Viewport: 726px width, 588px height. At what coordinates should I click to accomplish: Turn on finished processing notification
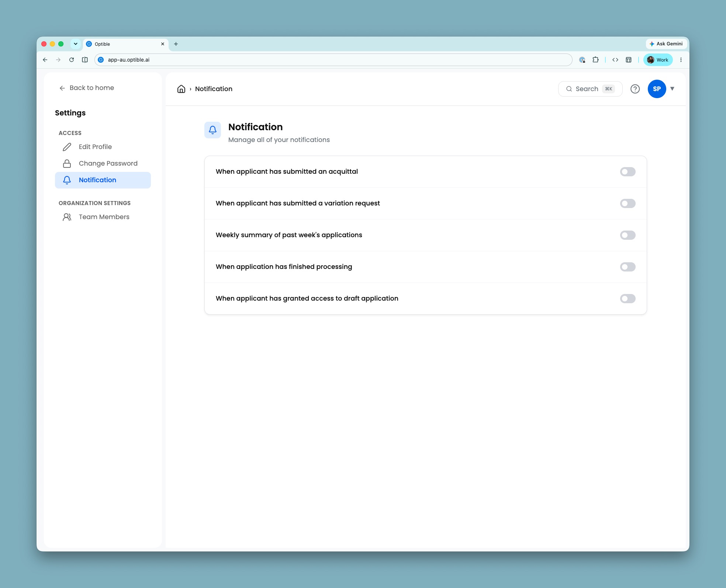point(628,267)
